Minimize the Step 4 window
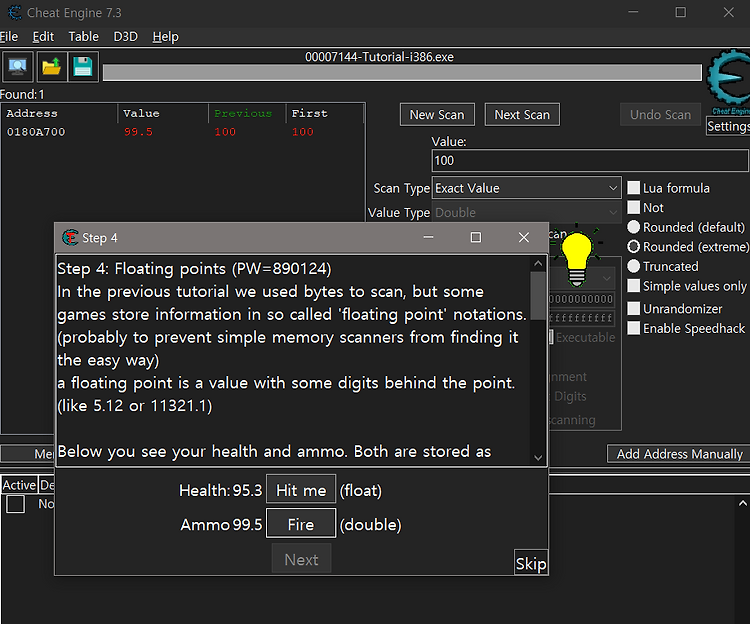The height and width of the screenshot is (624, 750). (x=428, y=237)
